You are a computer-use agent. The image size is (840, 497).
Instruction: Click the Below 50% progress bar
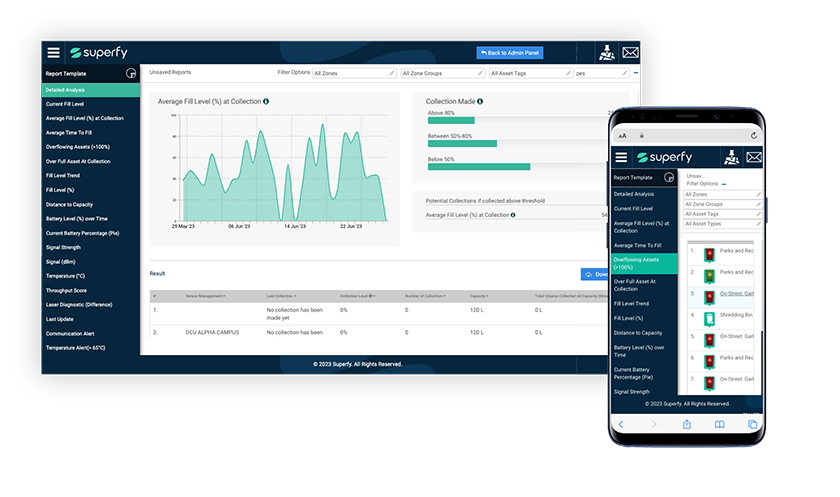tap(479, 167)
